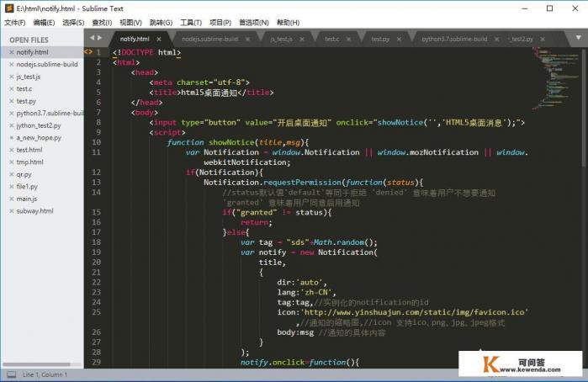
Task: Close test.c in the sidebar list
Action: point(12,89)
